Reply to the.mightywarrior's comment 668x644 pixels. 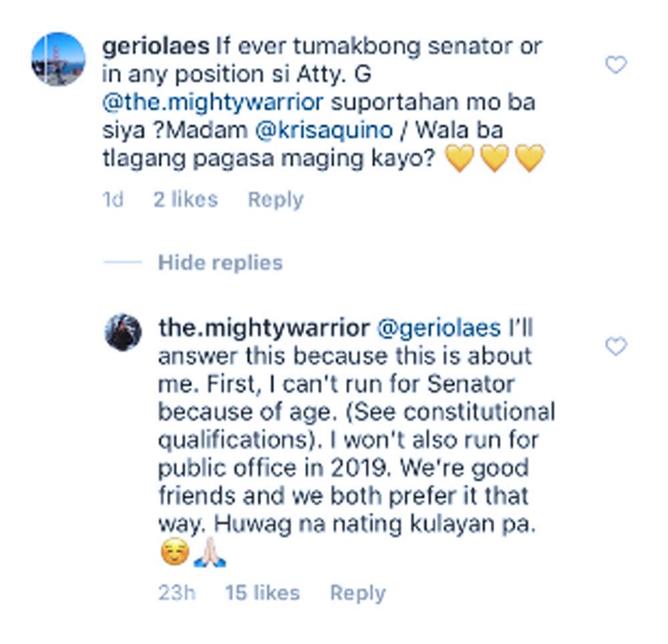click(357, 593)
